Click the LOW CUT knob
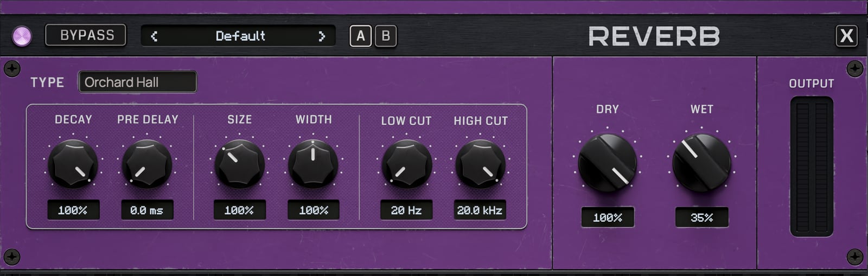This screenshot has height=276, width=868. tap(406, 163)
